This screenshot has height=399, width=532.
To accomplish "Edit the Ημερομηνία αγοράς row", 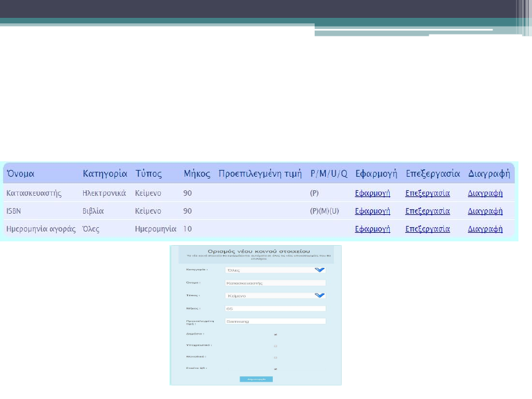I will coord(427,229).
